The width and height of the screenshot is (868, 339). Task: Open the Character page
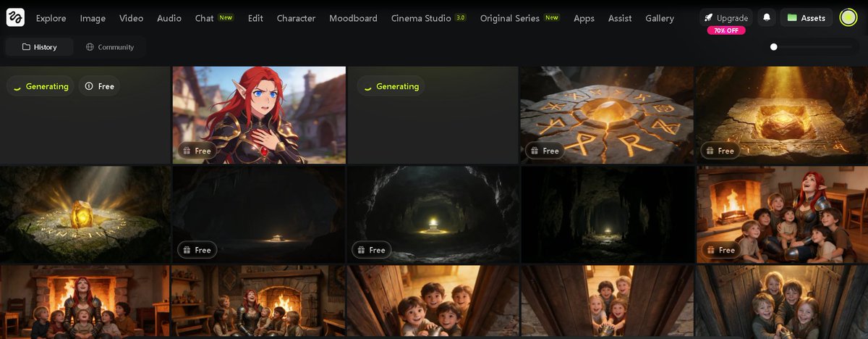pyautogui.click(x=296, y=18)
